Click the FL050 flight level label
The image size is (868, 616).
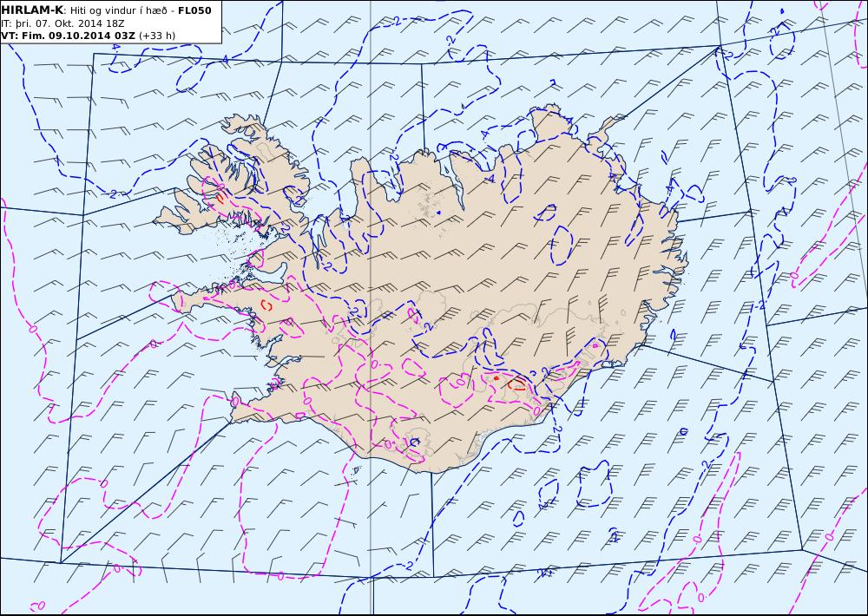click(194, 10)
